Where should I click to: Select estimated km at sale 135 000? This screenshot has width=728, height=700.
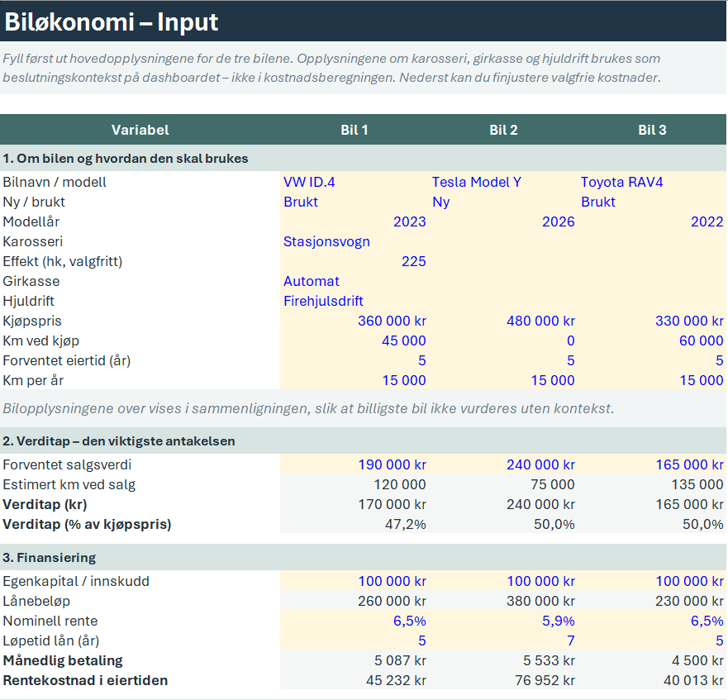pos(697,484)
